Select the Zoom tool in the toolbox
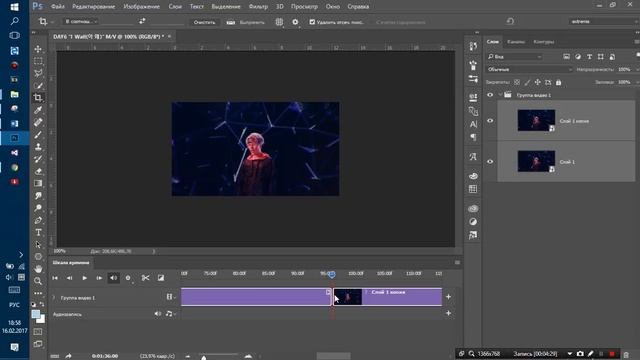The height and width of the screenshot is (360, 640). click(38, 281)
